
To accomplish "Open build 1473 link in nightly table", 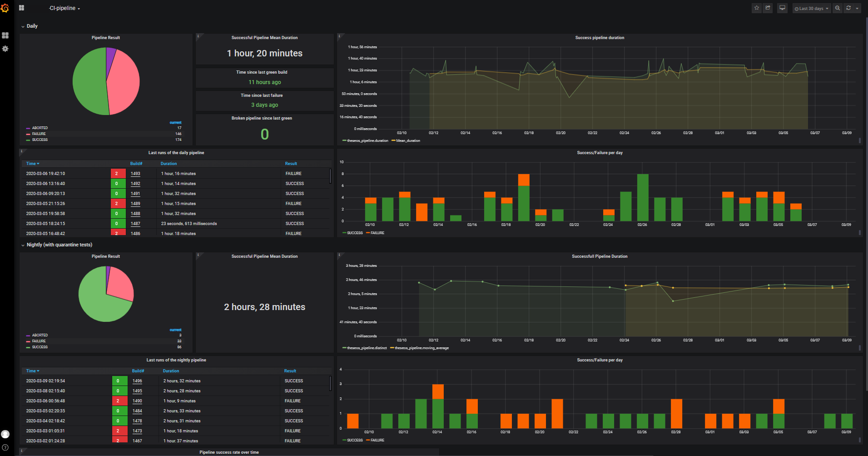I will tap(137, 431).
